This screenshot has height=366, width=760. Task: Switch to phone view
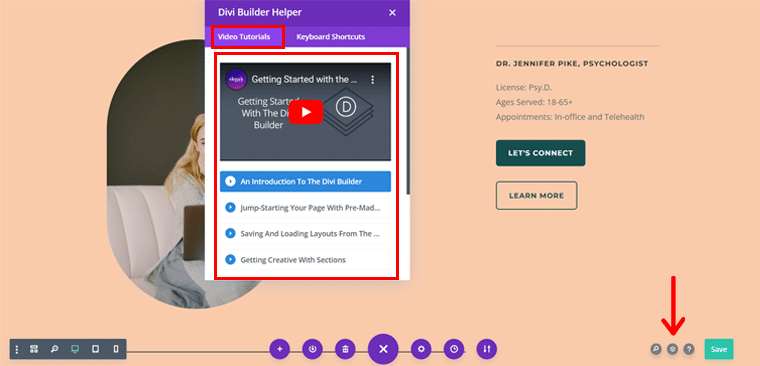[x=116, y=349]
